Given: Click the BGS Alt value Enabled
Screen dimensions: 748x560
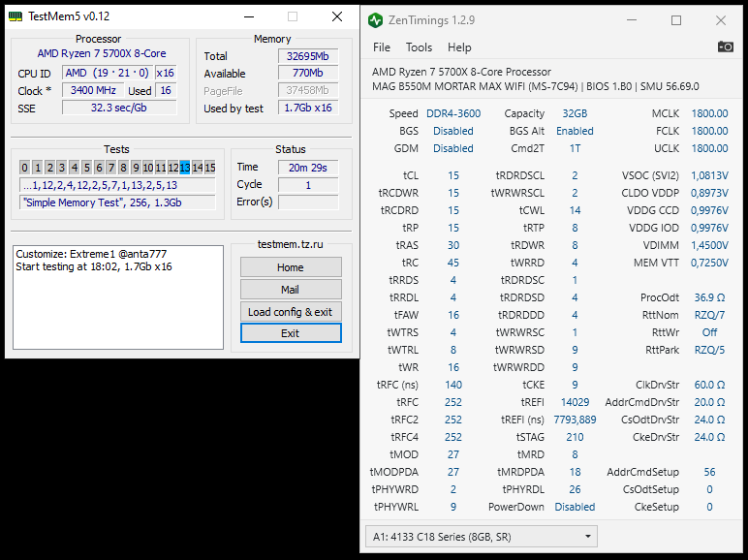Looking at the screenshot, I should tap(575, 131).
